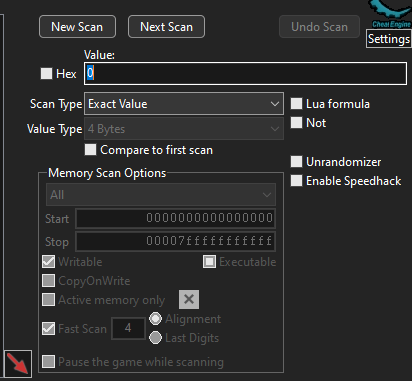
Task: Open the Scan Type dropdown
Action: (x=184, y=104)
